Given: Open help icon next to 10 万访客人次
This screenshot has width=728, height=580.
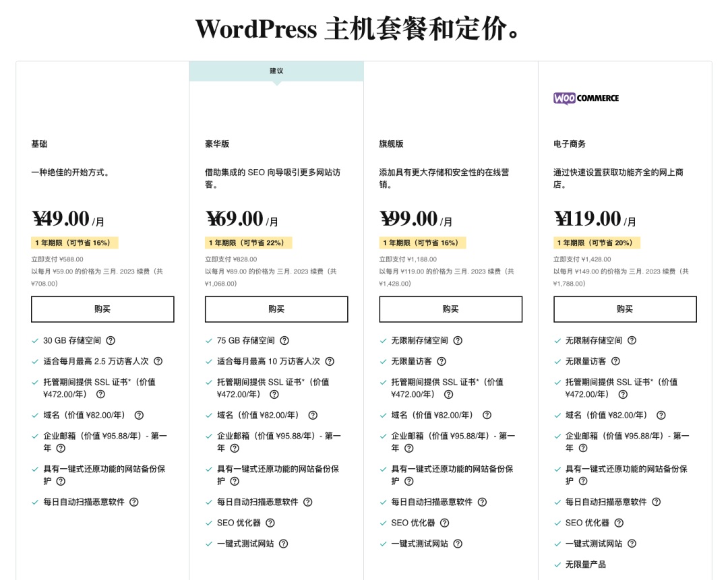Looking at the screenshot, I should tap(330, 361).
